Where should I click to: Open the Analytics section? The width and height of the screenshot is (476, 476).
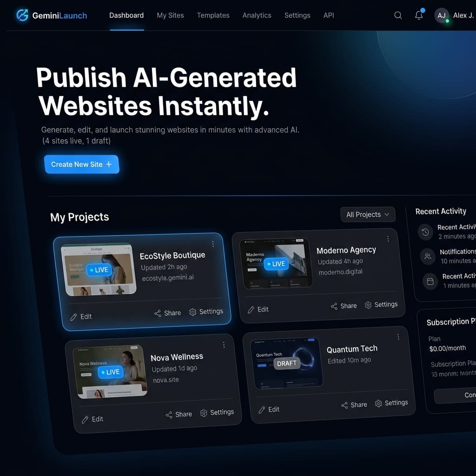pos(257,15)
